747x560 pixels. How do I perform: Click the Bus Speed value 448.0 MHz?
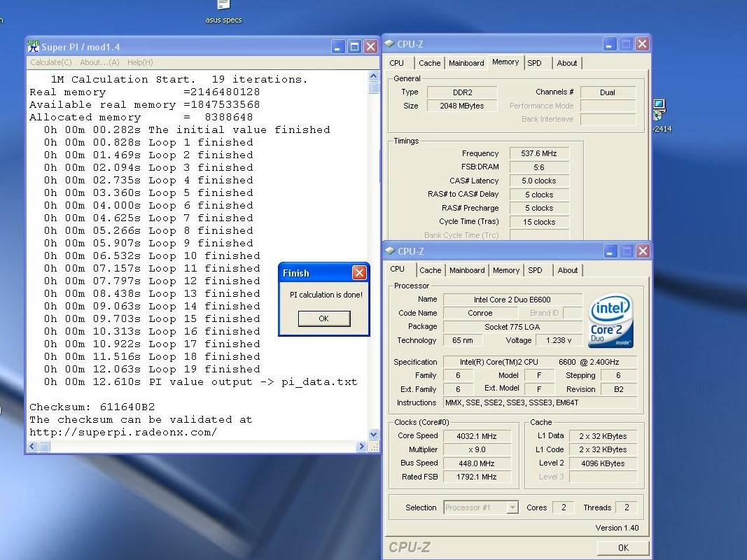click(477, 463)
